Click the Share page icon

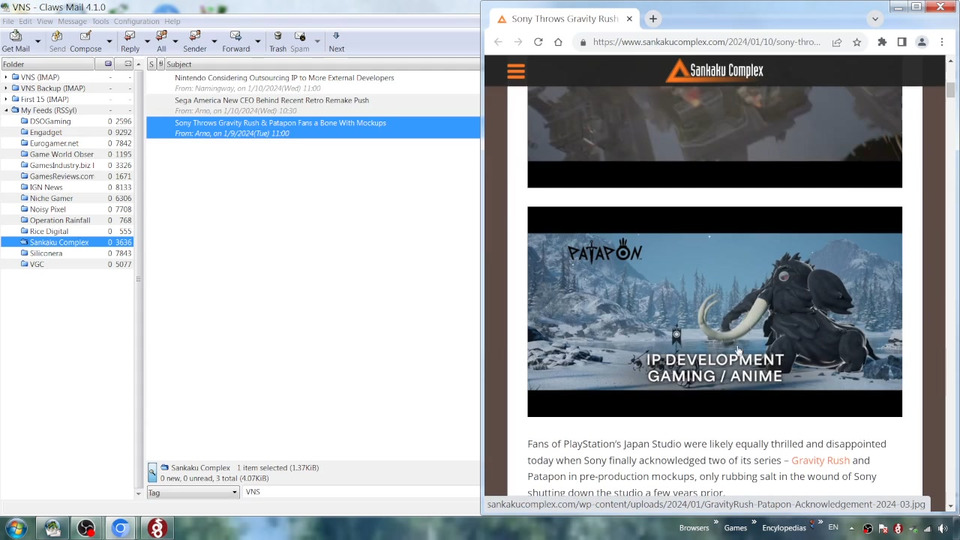point(836,42)
